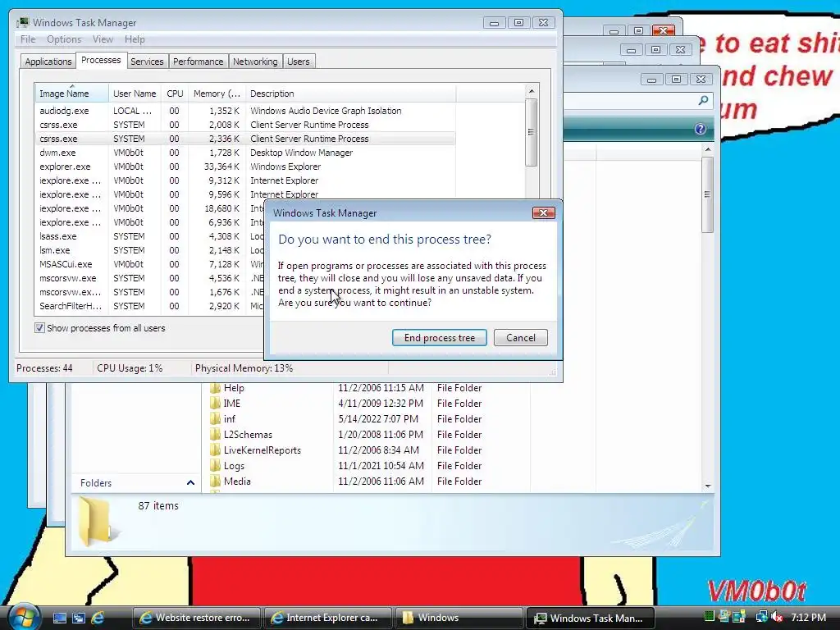
Task: Select explorer.exe process row
Action: pos(245,167)
